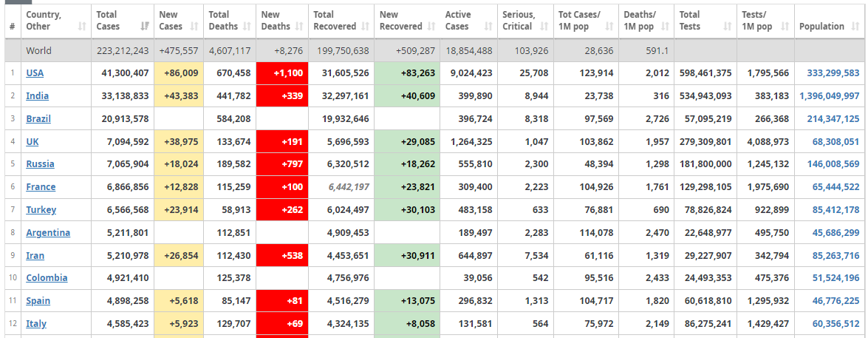
Task: Open the UK country link
Action: tap(32, 141)
